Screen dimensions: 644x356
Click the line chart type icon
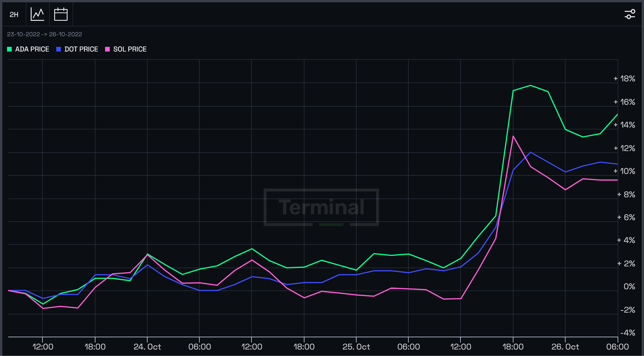point(37,14)
